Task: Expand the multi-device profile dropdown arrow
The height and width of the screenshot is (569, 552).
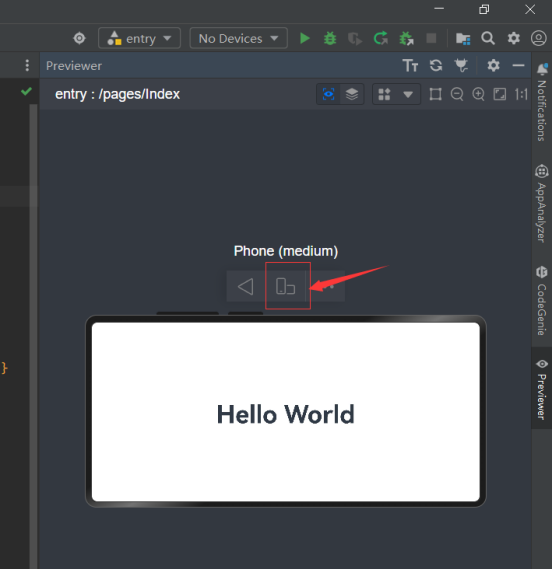Action: (408, 94)
